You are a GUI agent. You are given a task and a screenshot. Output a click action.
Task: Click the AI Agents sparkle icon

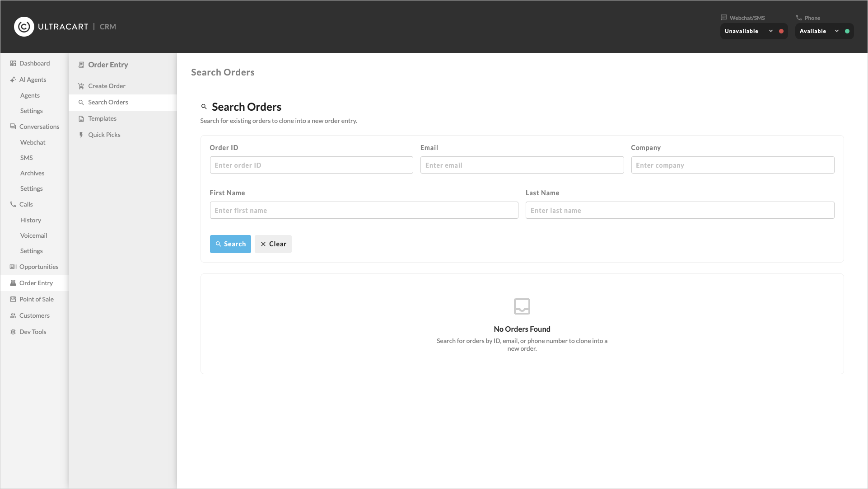coord(13,80)
